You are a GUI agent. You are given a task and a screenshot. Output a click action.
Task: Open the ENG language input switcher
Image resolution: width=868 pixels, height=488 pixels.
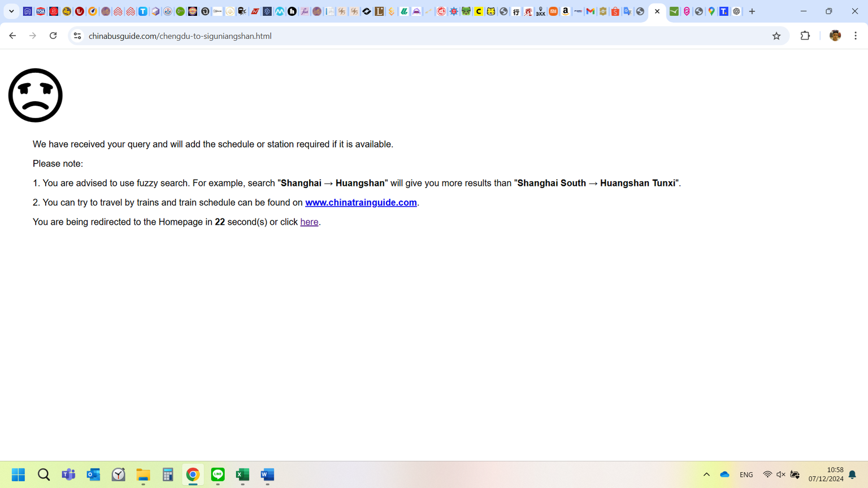click(746, 474)
